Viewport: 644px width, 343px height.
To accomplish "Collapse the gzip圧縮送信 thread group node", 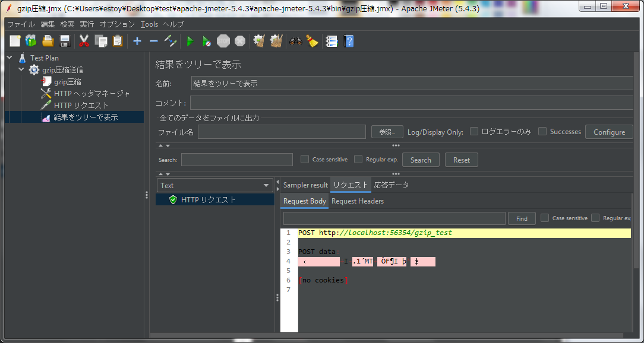I will coord(21,70).
